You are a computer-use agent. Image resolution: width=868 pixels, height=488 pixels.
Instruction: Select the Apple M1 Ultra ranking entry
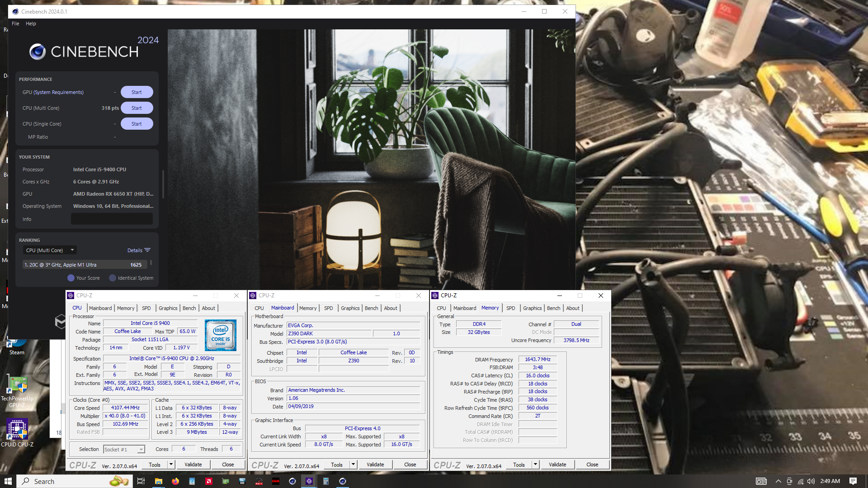coord(85,265)
